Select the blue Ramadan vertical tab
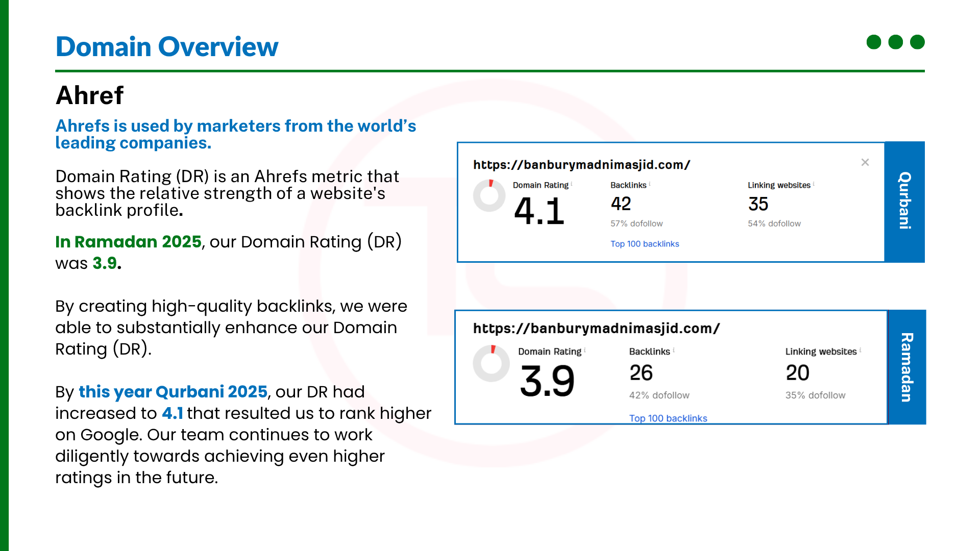This screenshot has height=551, width=980. pyautogui.click(x=906, y=367)
